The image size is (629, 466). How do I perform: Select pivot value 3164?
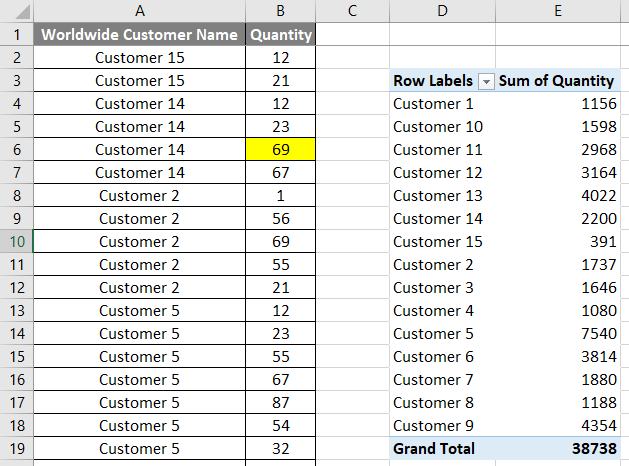pyautogui.click(x=558, y=172)
